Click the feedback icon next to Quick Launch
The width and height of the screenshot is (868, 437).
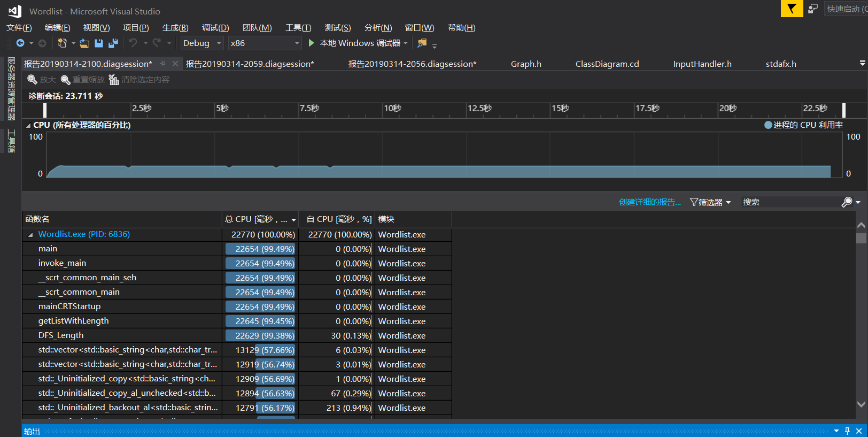(813, 9)
